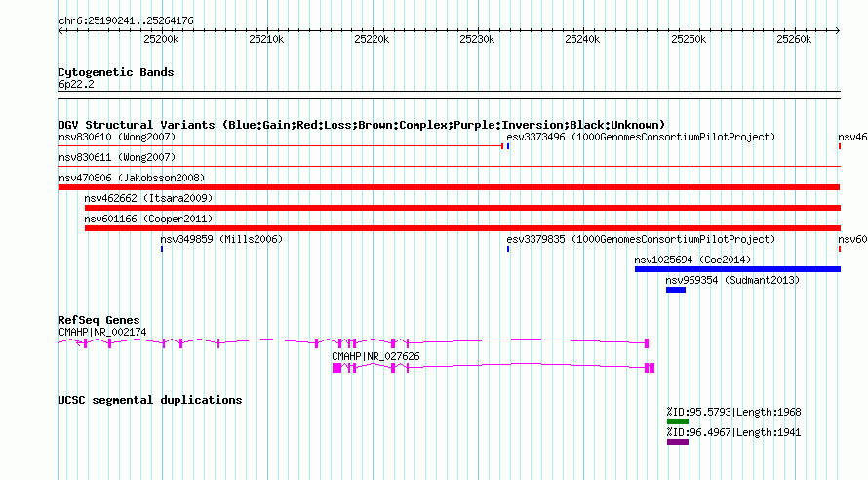Click the 'RefSeq Genes' track title
Viewport: 868px width, 480px height.
tap(99, 321)
